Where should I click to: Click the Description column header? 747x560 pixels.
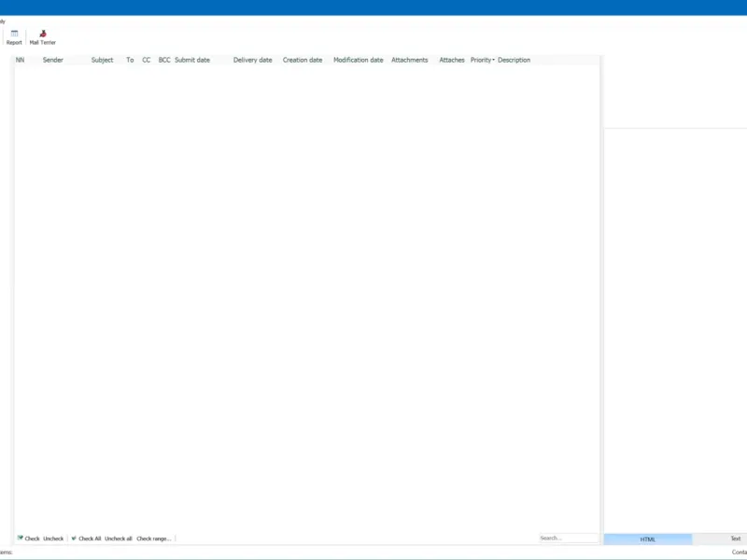514,60
